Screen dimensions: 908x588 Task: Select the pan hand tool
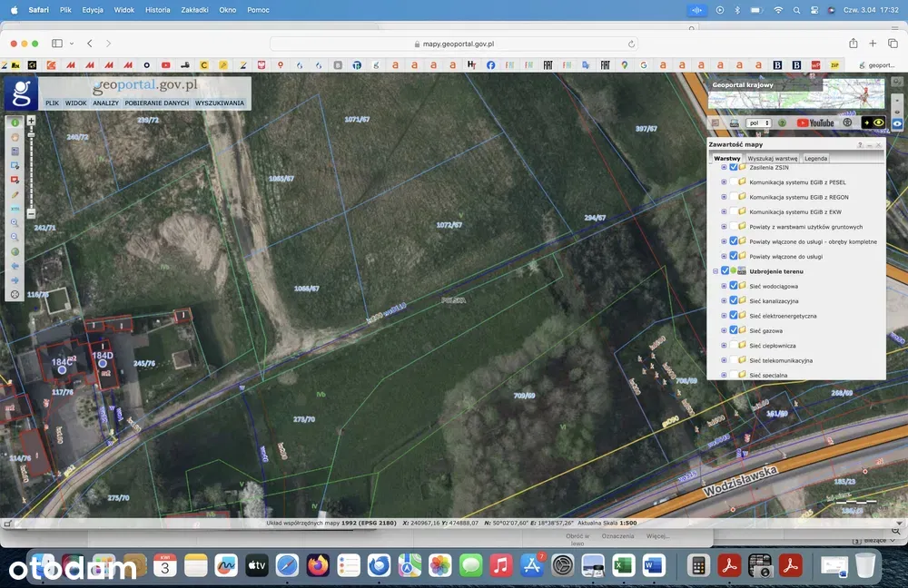15,137
